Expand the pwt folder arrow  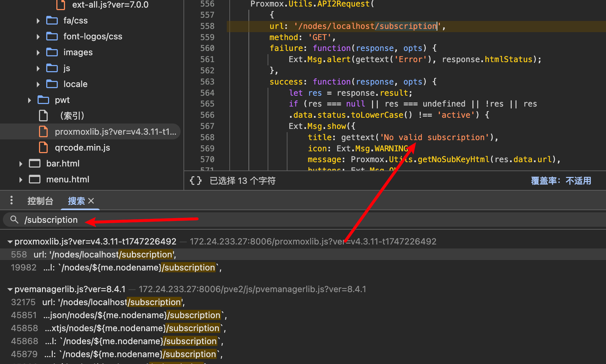pyautogui.click(x=30, y=100)
